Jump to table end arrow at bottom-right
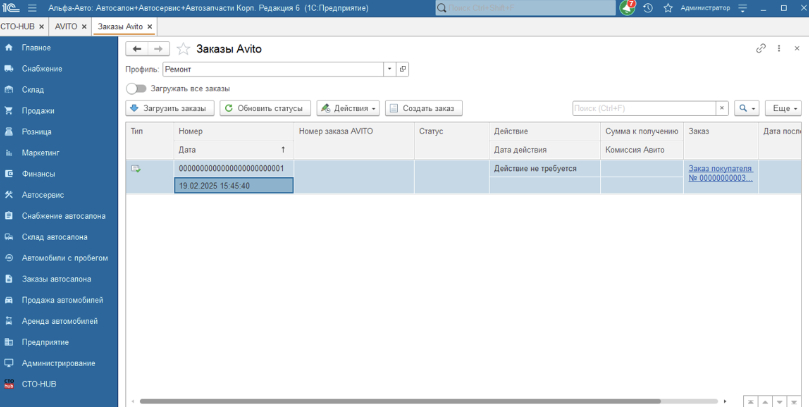The height and width of the screenshot is (407, 809). [x=794, y=402]
